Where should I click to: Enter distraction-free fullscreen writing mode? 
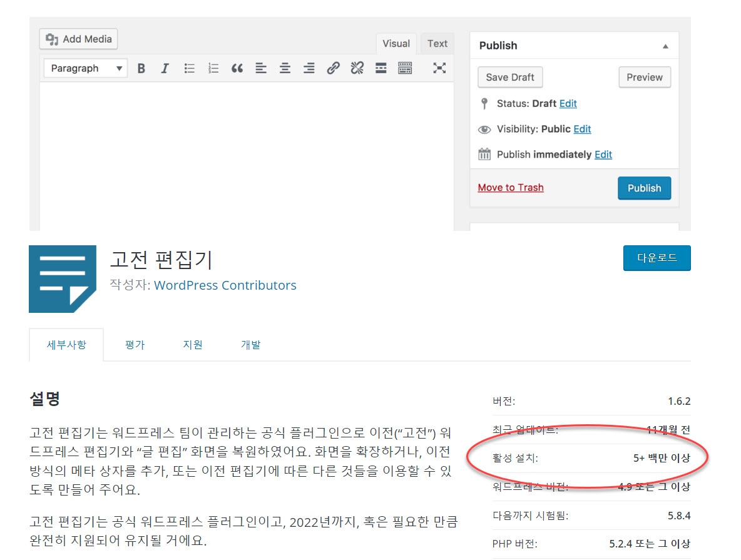(439, 68)
